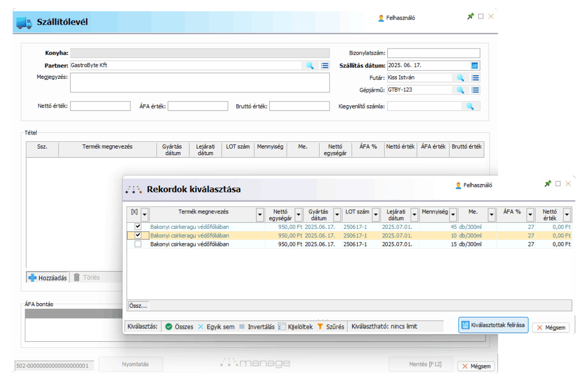Click the Kiegyenlítő számla search icon
This screenshot has height=383, width=588.
(x=470, y=106)
